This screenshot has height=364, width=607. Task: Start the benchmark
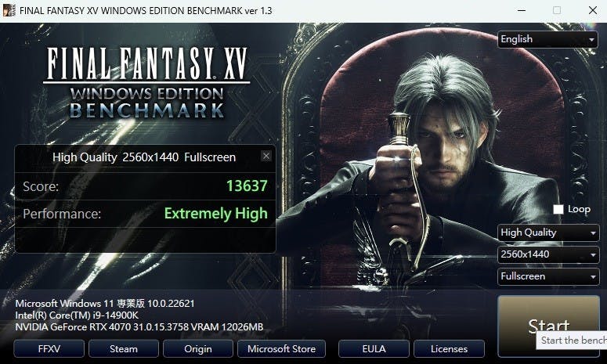coord(548,326)
